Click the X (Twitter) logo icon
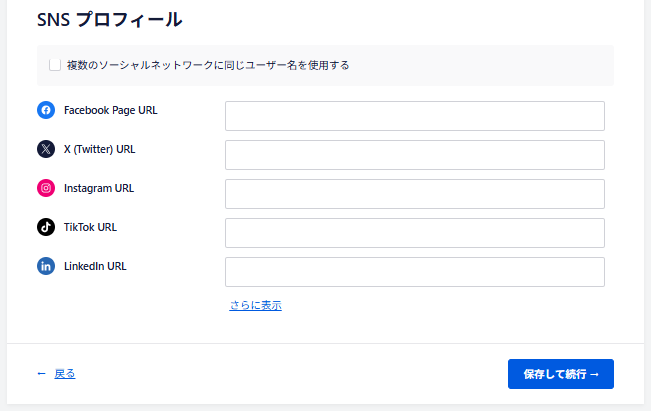 [x=46, y=149]
